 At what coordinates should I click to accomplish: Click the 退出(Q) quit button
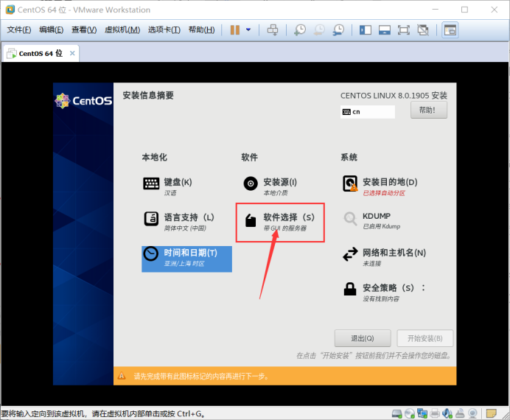(x=363, y=338)
